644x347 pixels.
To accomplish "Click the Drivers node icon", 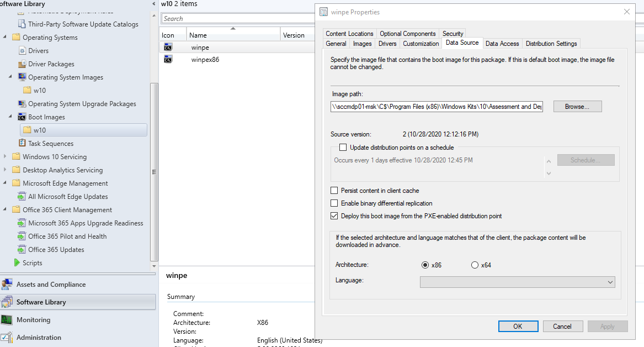I will click(x=22, y=51).
